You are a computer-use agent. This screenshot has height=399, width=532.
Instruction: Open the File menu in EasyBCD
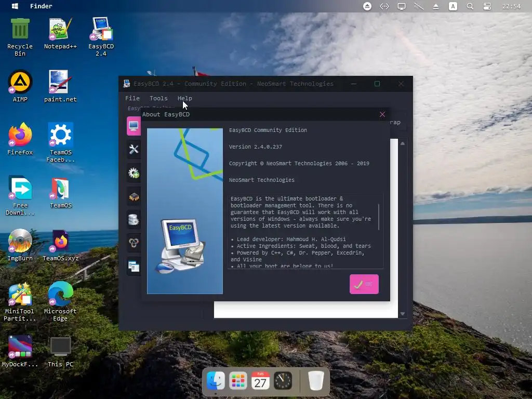pos(132,98)
